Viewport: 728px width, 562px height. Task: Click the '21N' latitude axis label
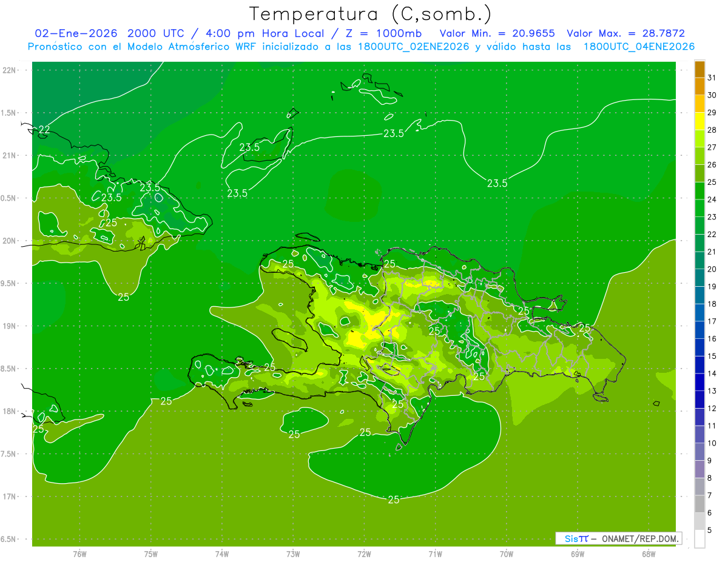9,156
